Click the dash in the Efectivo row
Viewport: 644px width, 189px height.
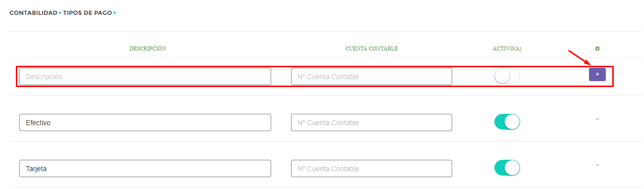[x=597, y=119]
